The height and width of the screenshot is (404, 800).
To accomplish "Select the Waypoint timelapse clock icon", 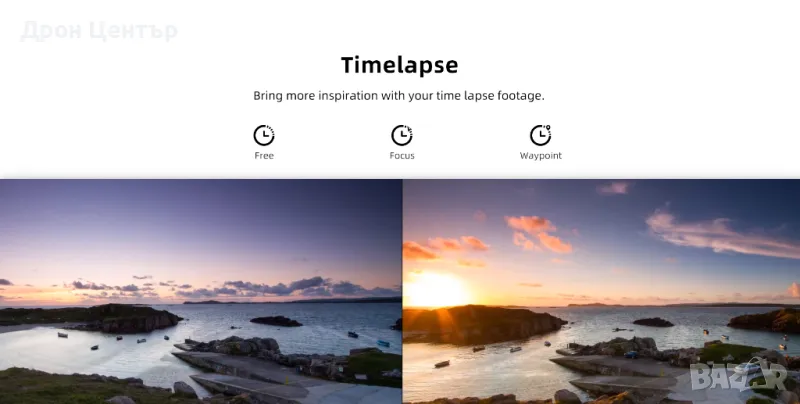I will click(540, 135).
